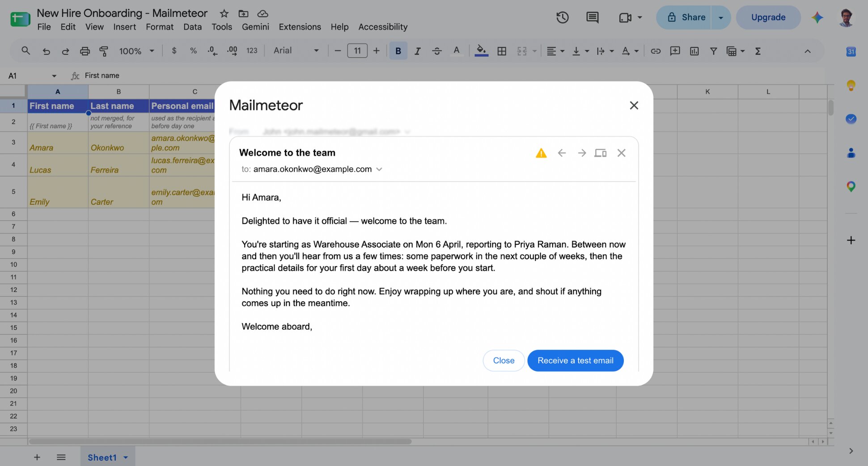Open Google Contacts side panel
The width and height of the screenshot is (868, 466).
(851, 153)
